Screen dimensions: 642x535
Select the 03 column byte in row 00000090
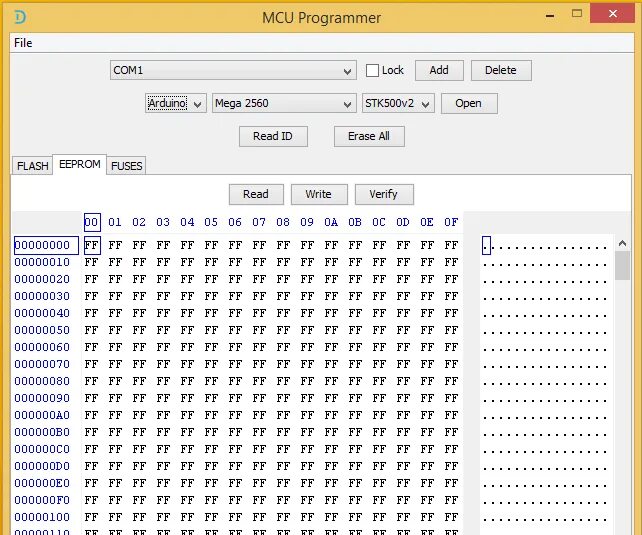pos(163,398)
